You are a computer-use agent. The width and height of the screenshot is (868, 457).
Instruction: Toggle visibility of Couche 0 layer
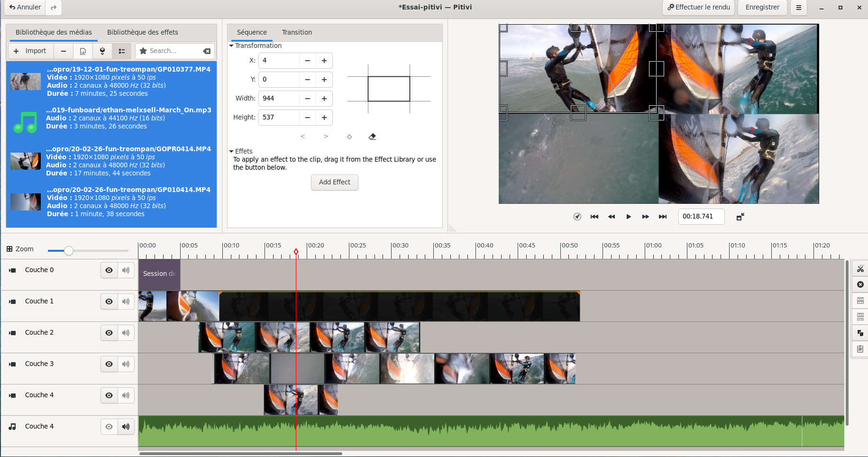point(109,270)
